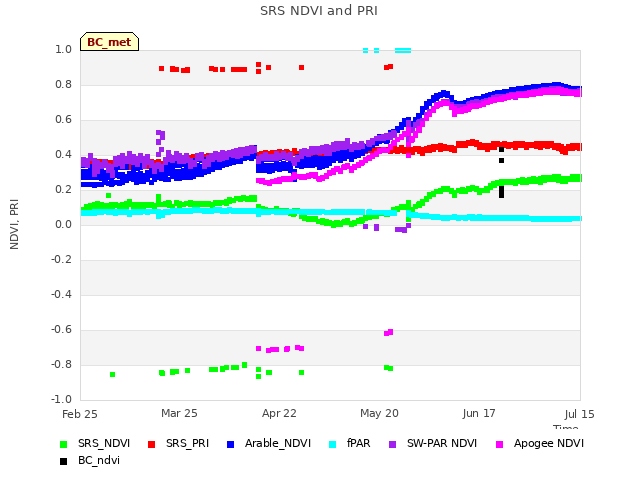Click the purple SW-PAR NDVI legend swatch
Viewport: 640px width, 480px height.
[x=392, y=444]
